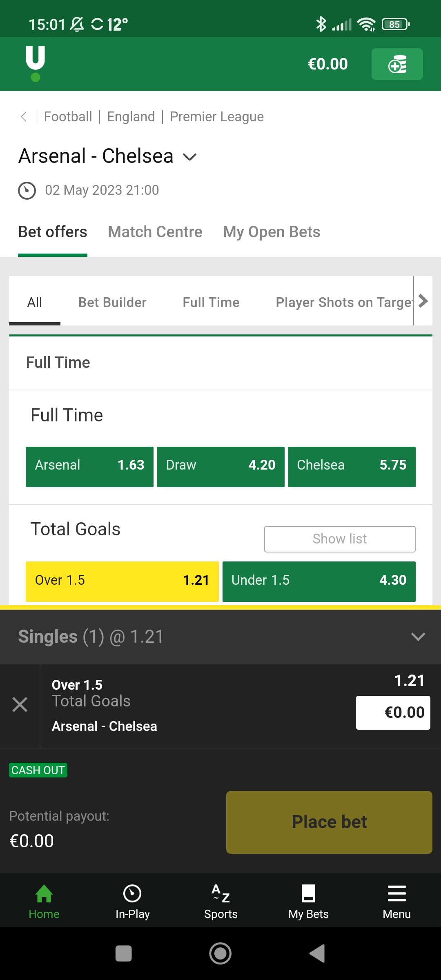Viewport: 441px width, 980px height.
Task: Go back using the breadcrumb arrow
Action: tap(24, 117)
